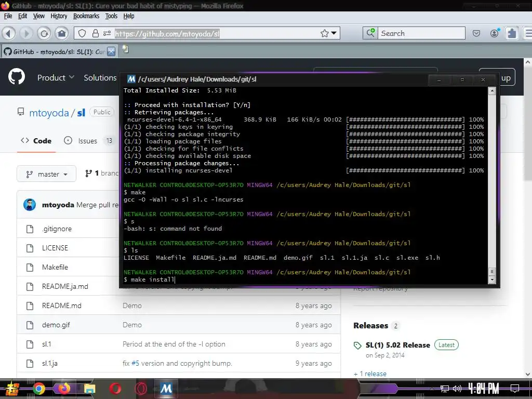The height and width of the screenshot is (399, 532).
Task: Click the padlock site security icon
Action: pyautogui.click(x=96, y=33)
